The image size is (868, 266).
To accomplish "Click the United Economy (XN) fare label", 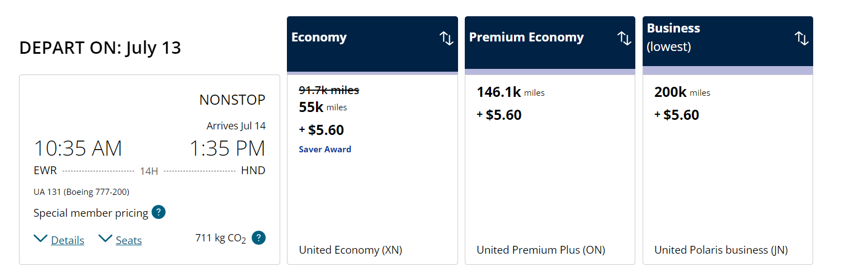I will click(350, 250).
